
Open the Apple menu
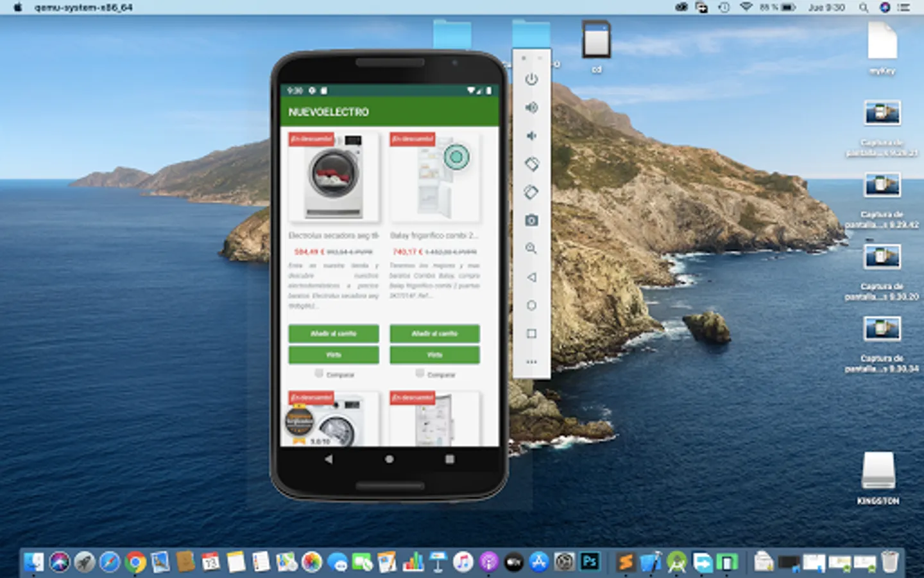(x=18, y=8)
